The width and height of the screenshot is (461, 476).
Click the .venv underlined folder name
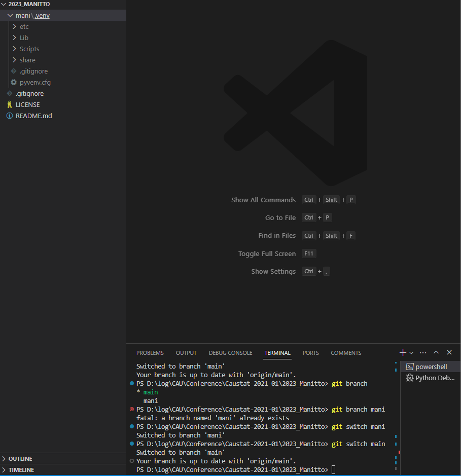(x=42, y=16)
